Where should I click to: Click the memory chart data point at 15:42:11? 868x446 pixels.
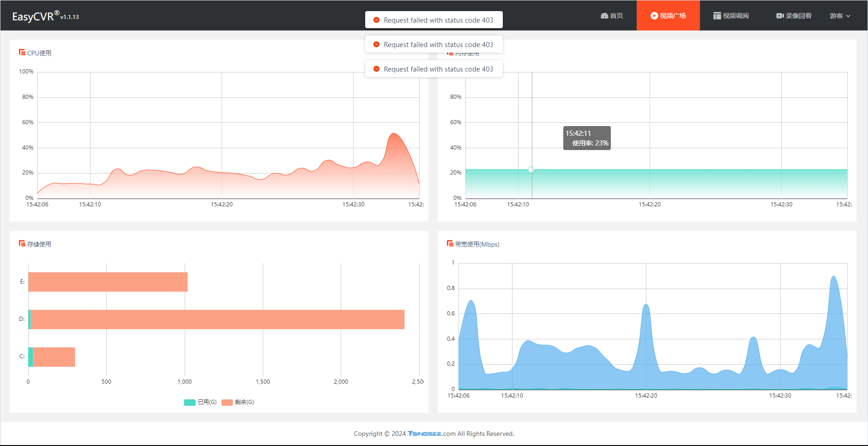pos(531,170)
